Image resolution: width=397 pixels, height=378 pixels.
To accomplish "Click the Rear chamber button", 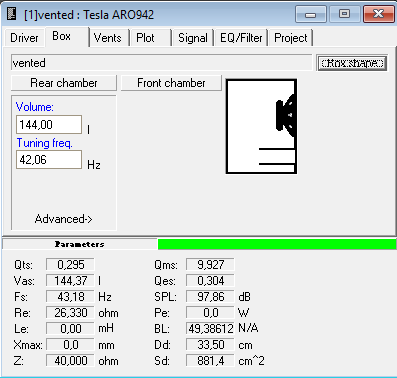I will pos(64,83).
